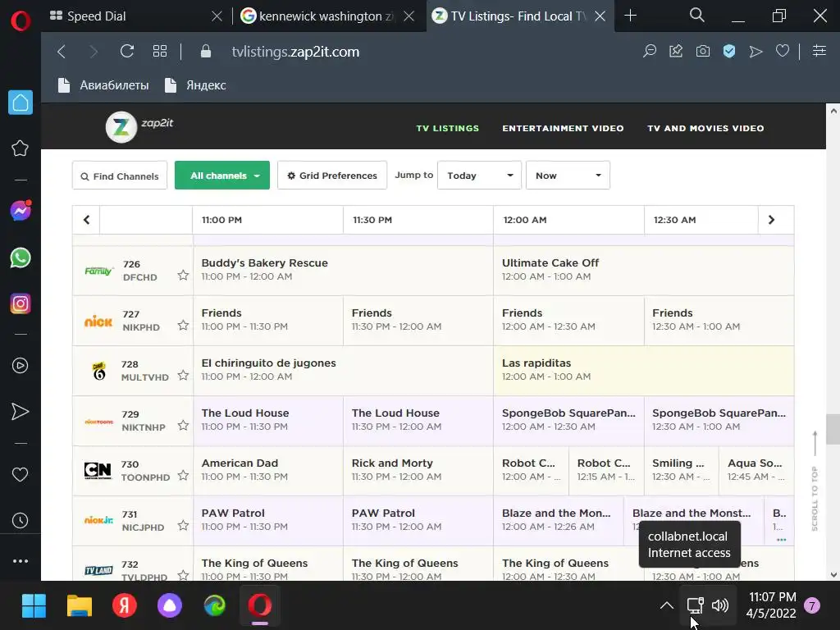Favorite channel 728 MULTVHD star
840x630 pixels.
(x=183, y=375)
